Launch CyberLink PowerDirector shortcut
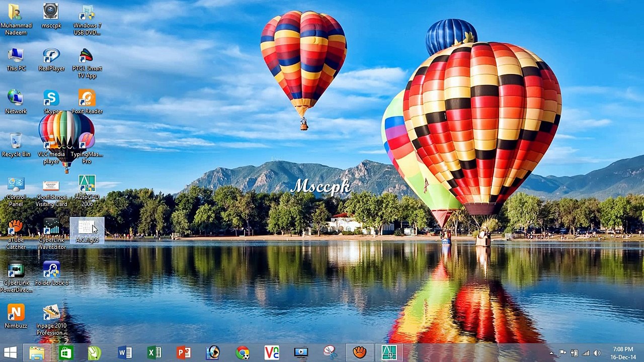Screen dimensions: 644x362 [16, 277]
